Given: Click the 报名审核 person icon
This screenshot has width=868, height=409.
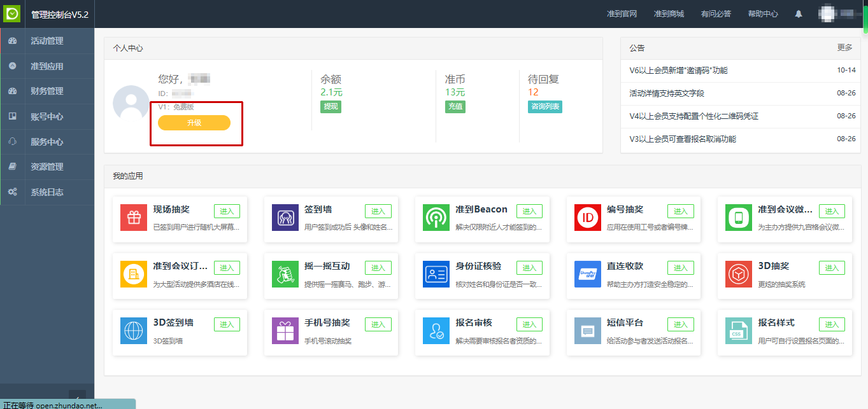Looking at the screenshot, I should (436, 331).
